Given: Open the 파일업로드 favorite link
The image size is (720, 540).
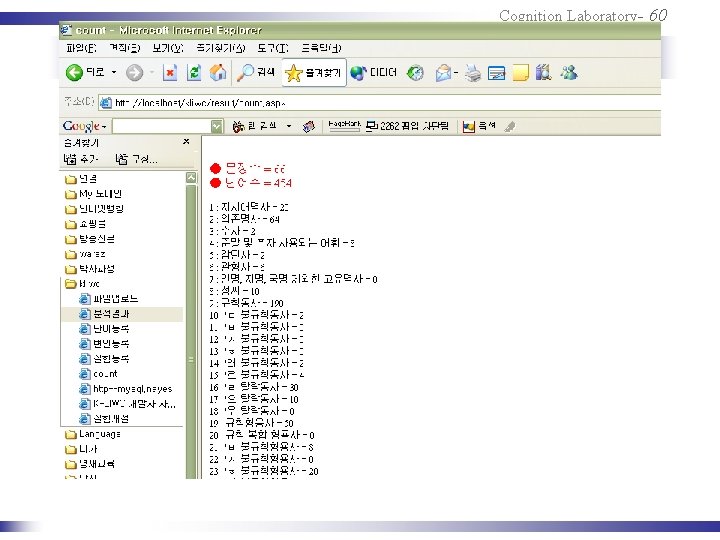Looking at the screenshot, I should click(x=108, y=299).
